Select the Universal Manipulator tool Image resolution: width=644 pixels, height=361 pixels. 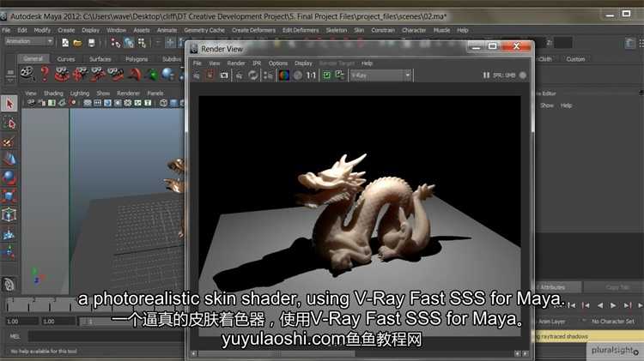(x=9, y=214)
